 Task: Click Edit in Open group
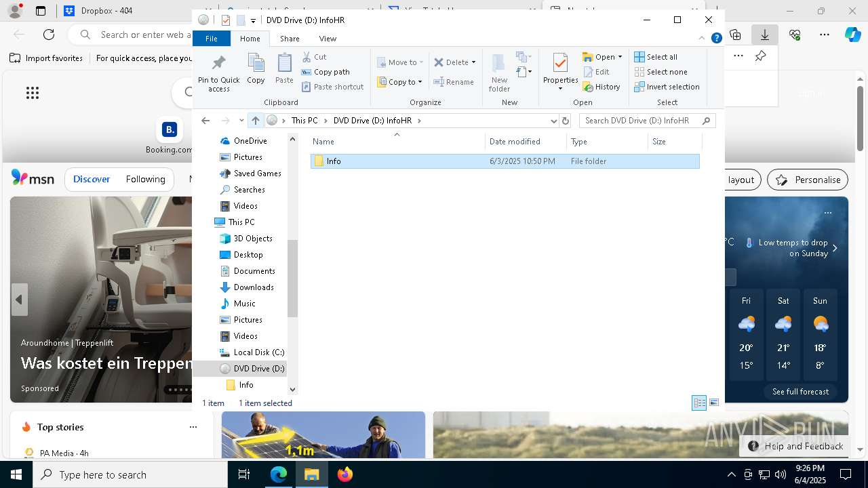596,72
